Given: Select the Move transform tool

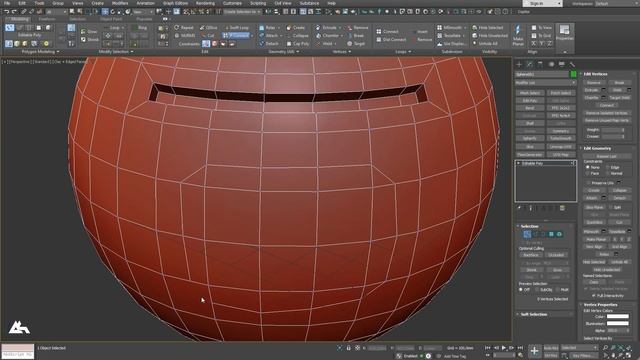Looking at the screenshot, I should click(x=105, y=12).
